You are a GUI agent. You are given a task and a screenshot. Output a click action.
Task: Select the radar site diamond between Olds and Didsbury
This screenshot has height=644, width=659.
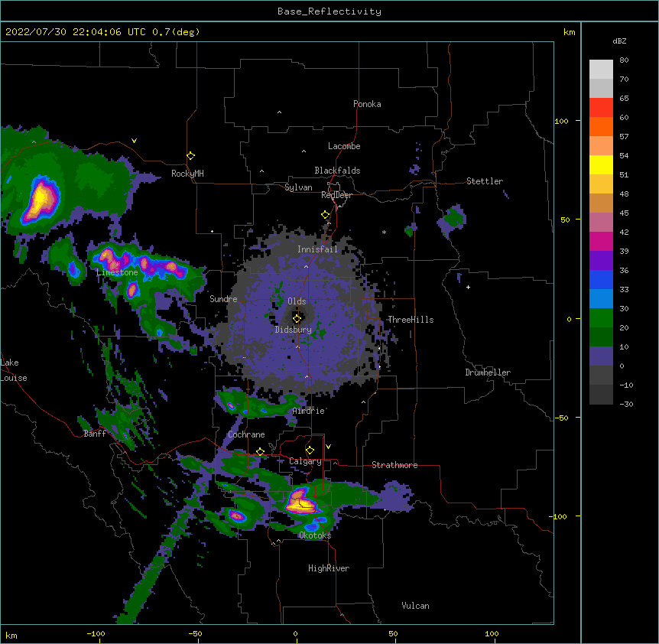point(297,318)
